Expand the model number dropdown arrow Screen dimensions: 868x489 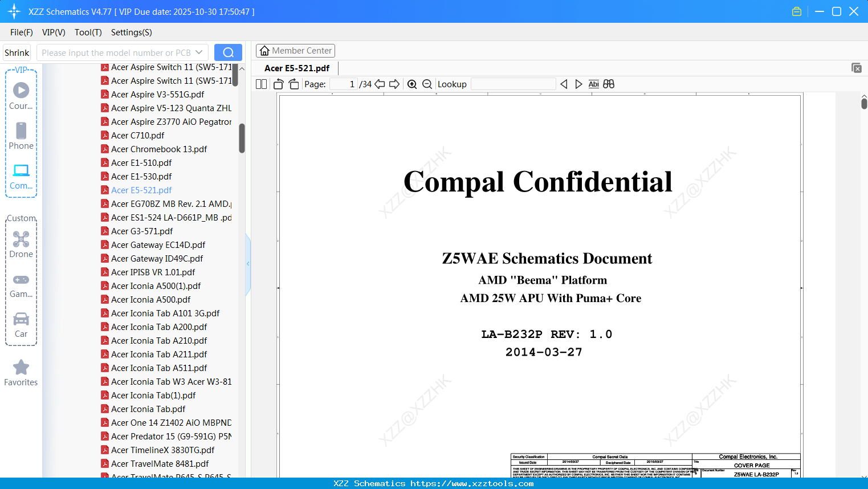point(199,52)
